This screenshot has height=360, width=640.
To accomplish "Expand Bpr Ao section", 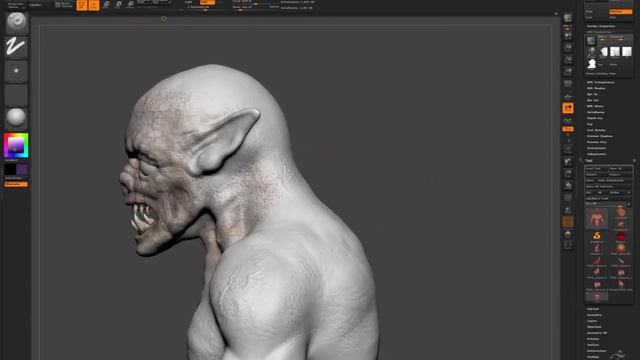I will pyautogui.click(x=592, y=94).
